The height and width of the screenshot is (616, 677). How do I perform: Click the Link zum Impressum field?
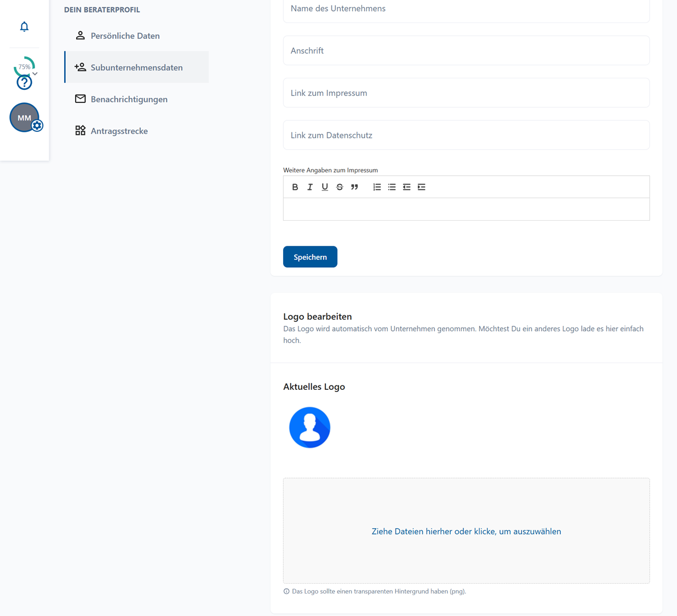466,93
